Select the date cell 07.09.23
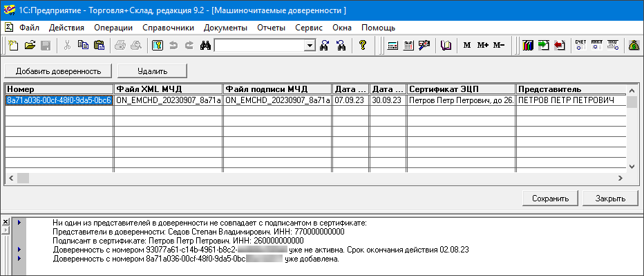The image size is (644, 276). click(x=351, y=101)
